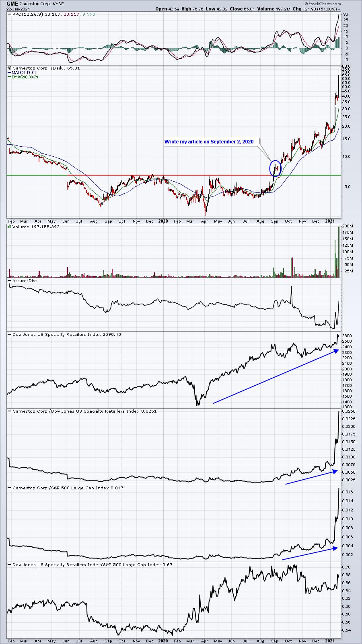Click the 'Low 42.32' value in header
The width and height of the screenshot is (362, 644).
tap(216, 9)
